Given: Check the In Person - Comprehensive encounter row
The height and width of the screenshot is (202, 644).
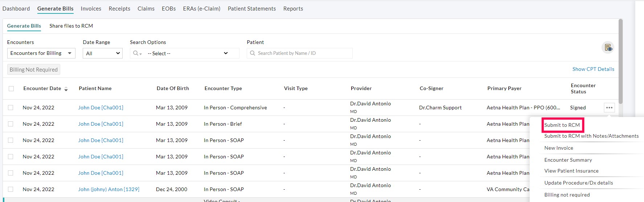Looking at the screenshot, I should (11, 108).
